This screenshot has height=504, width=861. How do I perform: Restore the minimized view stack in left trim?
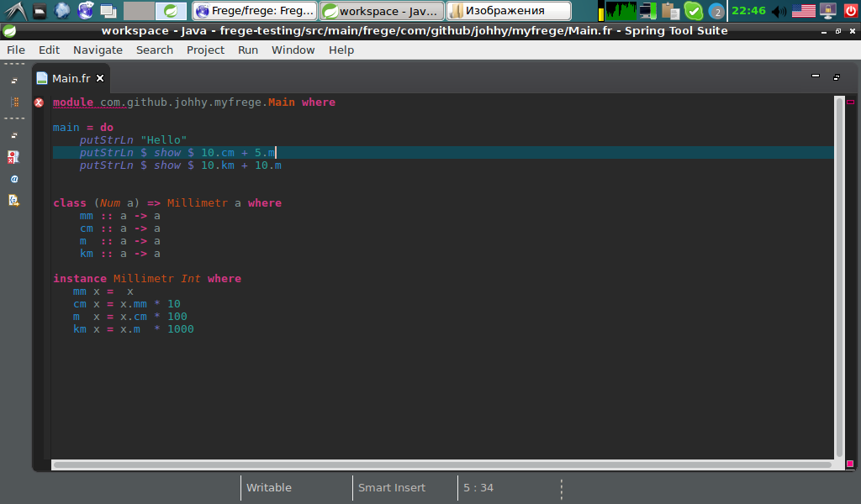(14, 81)
